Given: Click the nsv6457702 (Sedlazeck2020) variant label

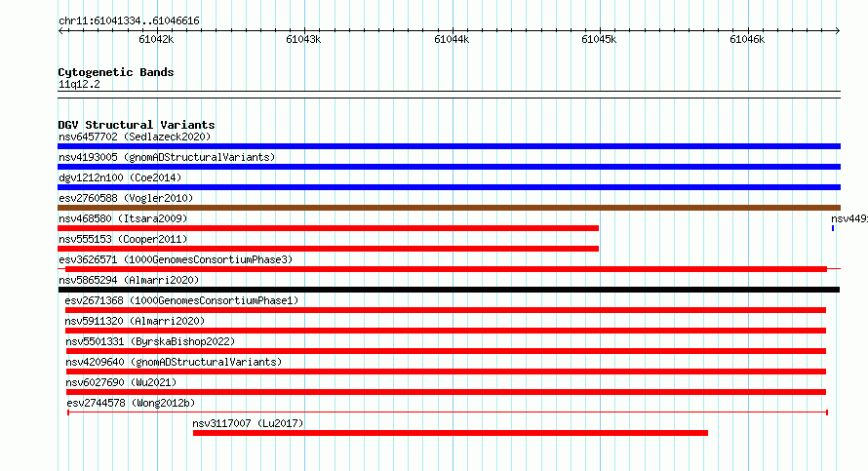Looking at the screenshot, I should (135, 137).
